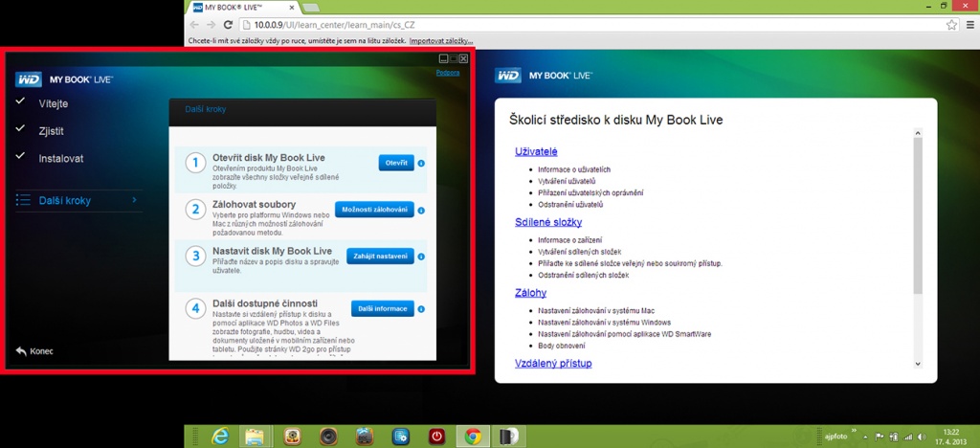Click the list icon beside Další kroky
Viewport: 980px width, 448px height.
pyautogui.click(x=23, y=201)
